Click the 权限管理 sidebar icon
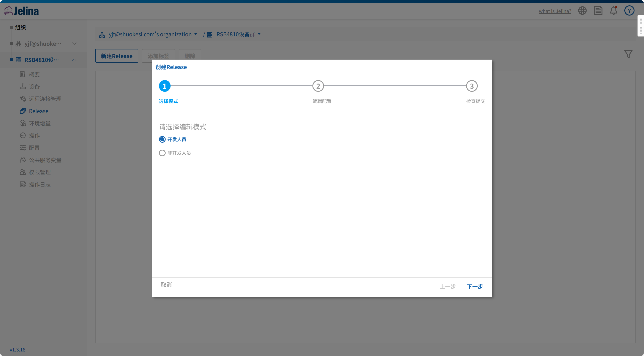Image resolution: width=644 pixels, height=356 pixels. click(23, 172)
